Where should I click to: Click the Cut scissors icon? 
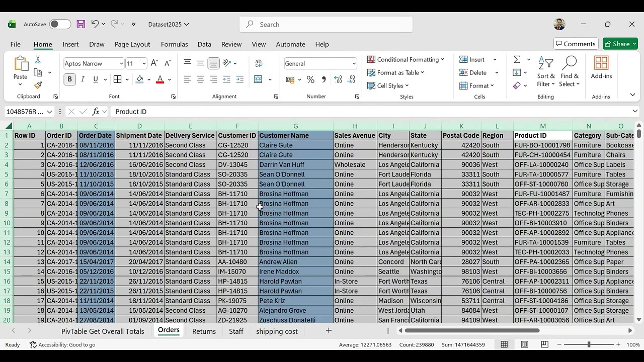(x=38, y=60)
